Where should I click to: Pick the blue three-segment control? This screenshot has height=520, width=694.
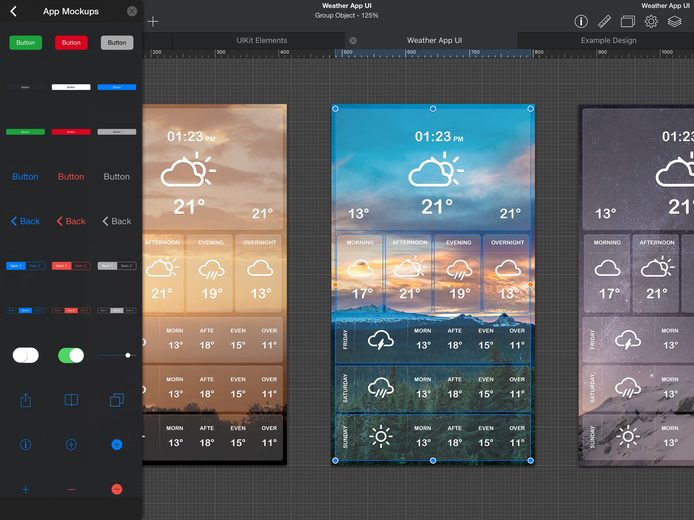(x=25, y=310)
